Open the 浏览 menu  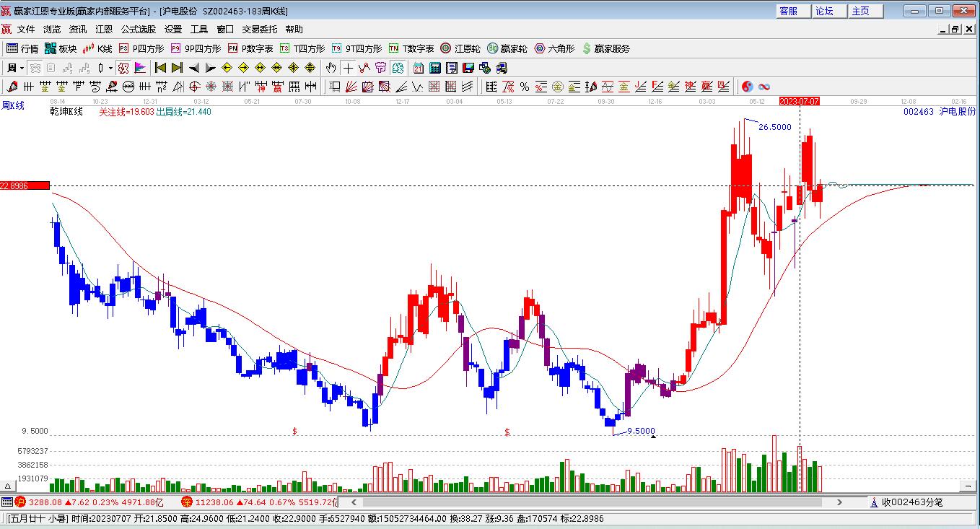click(x=52, y=30)
